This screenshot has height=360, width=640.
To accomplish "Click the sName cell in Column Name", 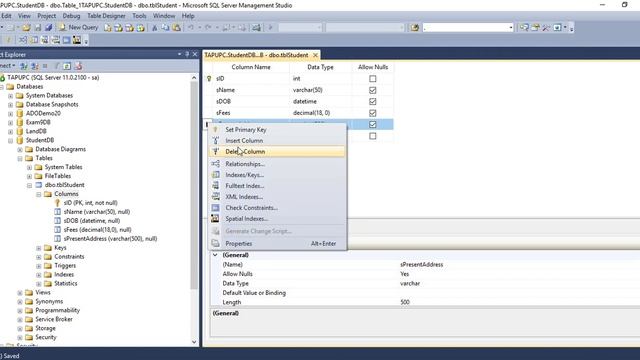I will (251, 90).
